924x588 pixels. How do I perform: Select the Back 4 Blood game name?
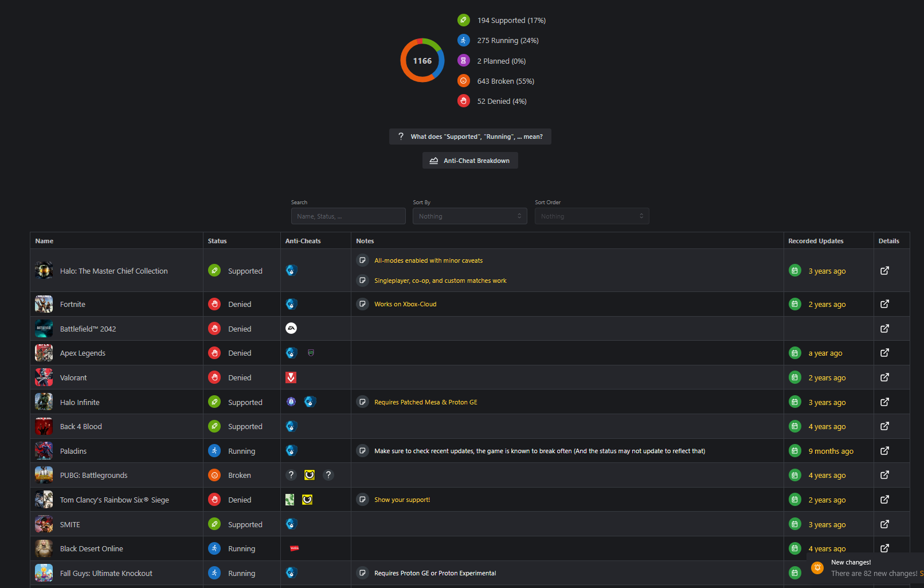point(81,427)
